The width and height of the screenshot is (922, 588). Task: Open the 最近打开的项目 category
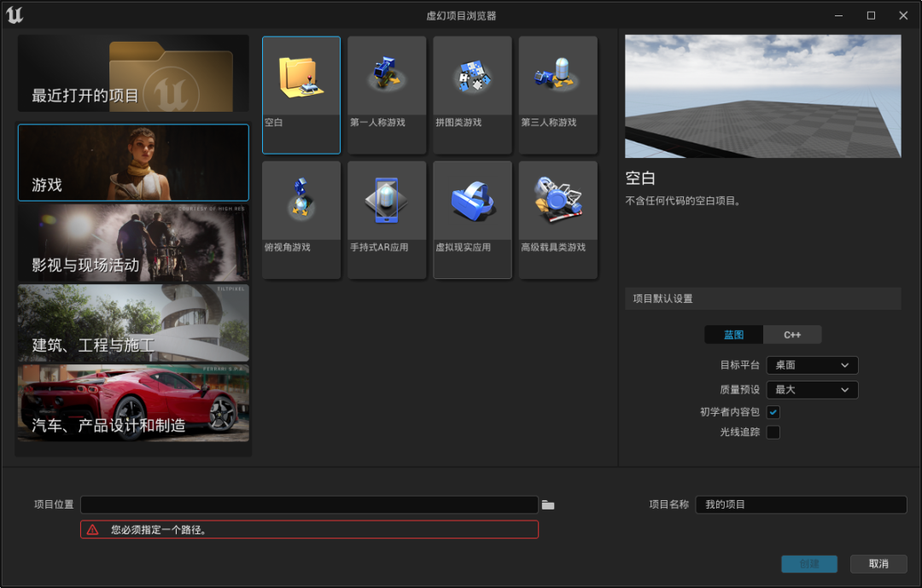pos(133,73)
